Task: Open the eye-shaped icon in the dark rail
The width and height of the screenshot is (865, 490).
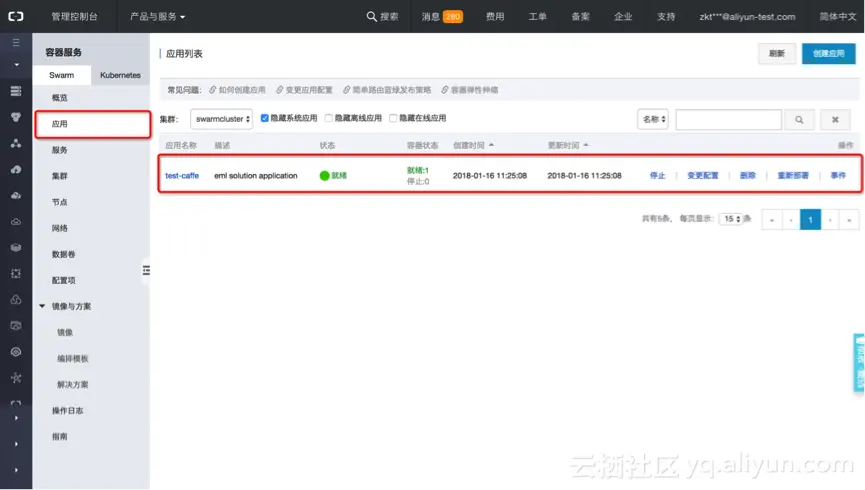Action: point(16,351)
